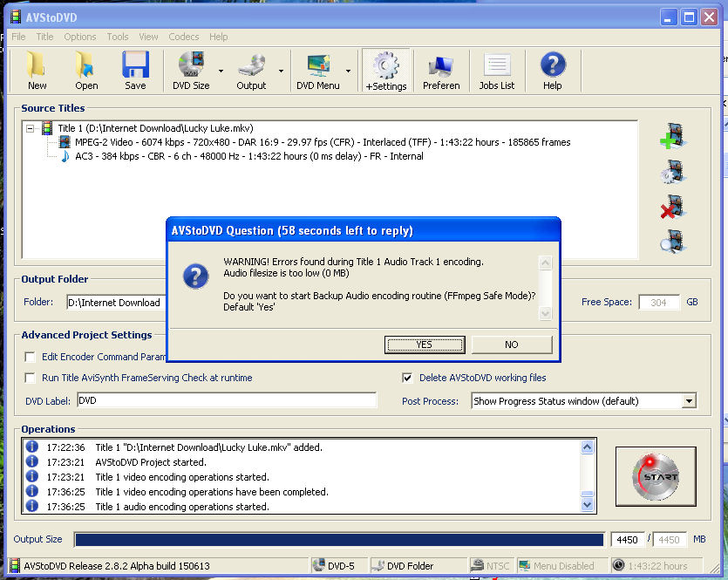
Task: Open the Post Process dropdown
Action: 689,400
